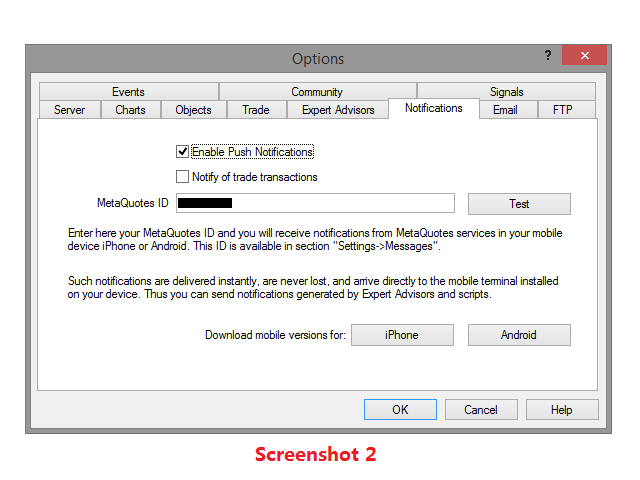
Task: Download the Android mobile version
Action: (x=519, y=335)
